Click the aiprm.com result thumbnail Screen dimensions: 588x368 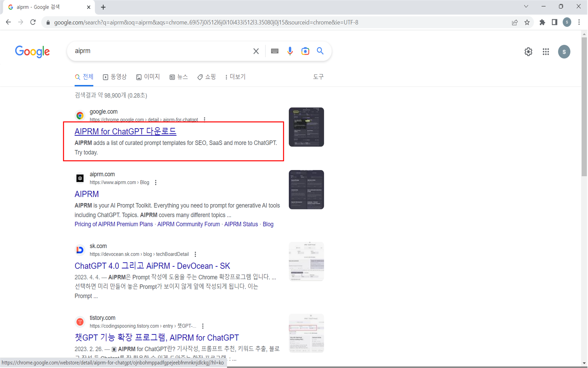[306, 190]
